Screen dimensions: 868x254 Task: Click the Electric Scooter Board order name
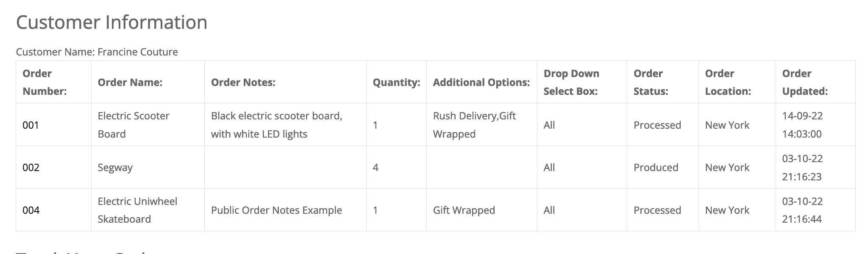[x=134, y=125]
